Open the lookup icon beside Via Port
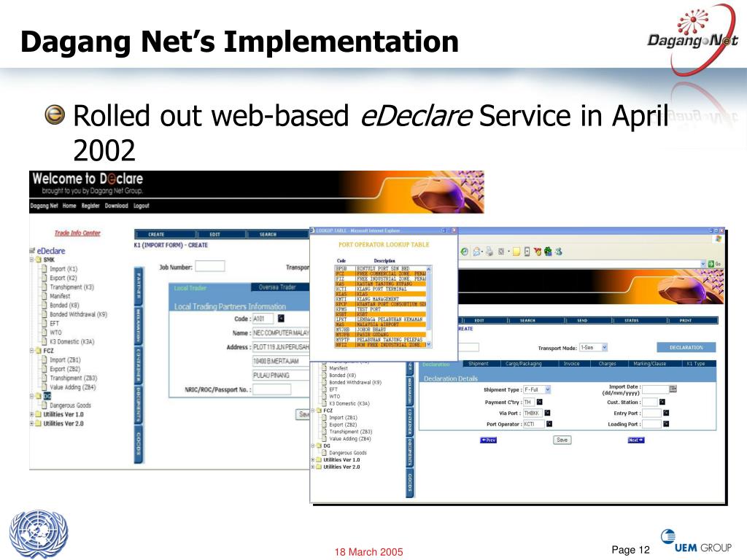Viewport: 747px width, 560px height. click(x=547, y=413)
